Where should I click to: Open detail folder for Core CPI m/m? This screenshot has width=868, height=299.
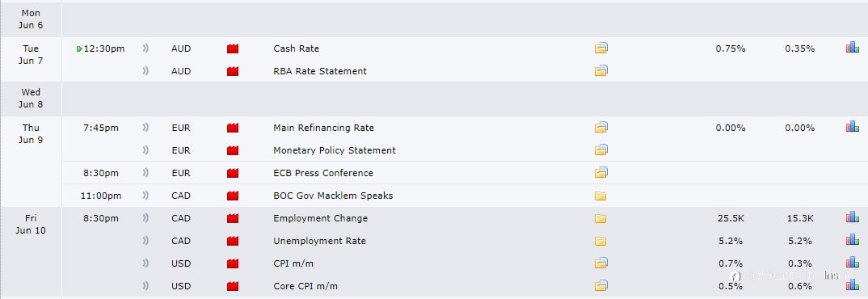click(x=601, y=286)
